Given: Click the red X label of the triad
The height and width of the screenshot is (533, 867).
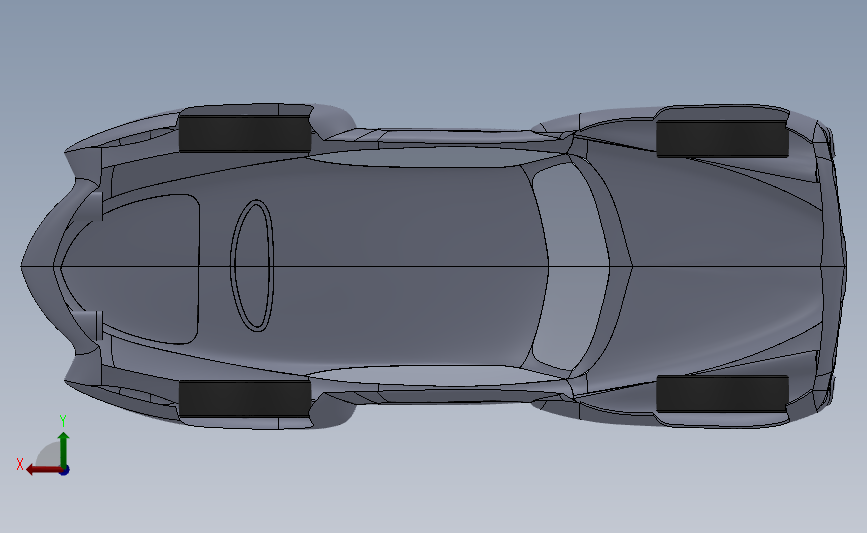Looking at the screenshot, I should [20, 464].
